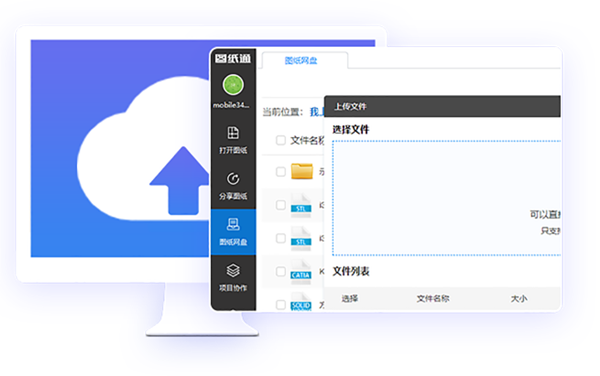Toggle the 文件名称 select-all checkbox
The width and height of the screenshot is (600, 376).
click(281, 140)
